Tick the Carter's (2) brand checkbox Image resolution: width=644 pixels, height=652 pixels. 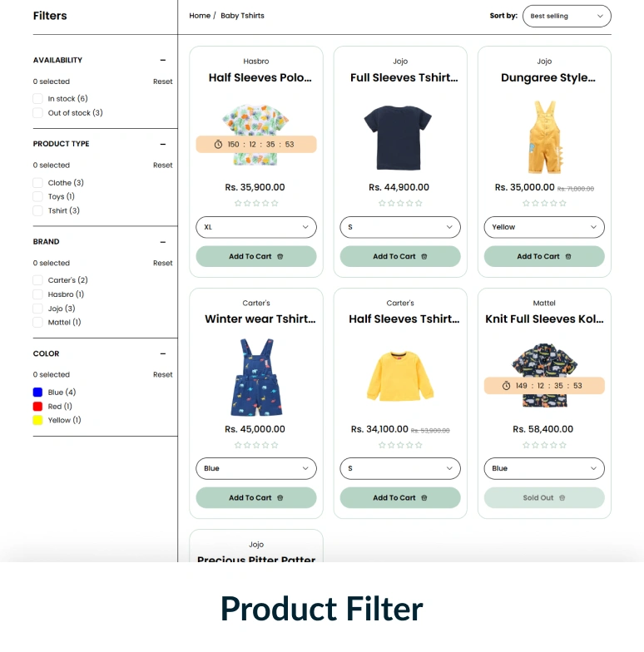38,279
